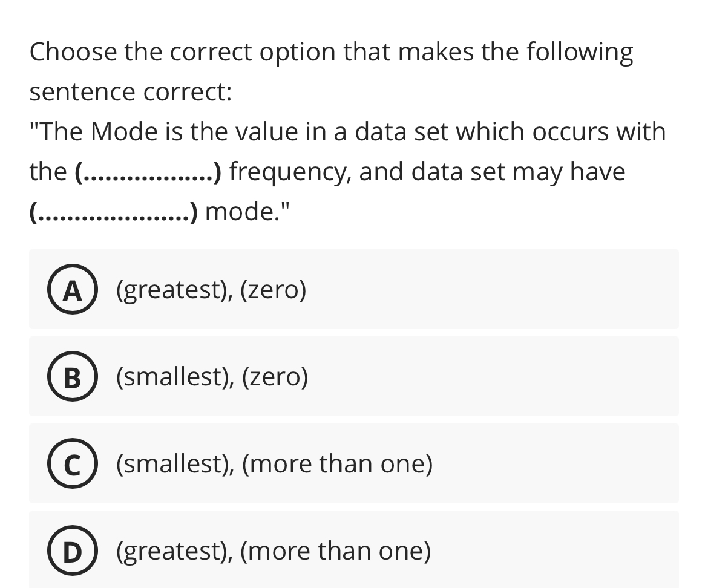Click the blank right side of option C row

(556, 463)
